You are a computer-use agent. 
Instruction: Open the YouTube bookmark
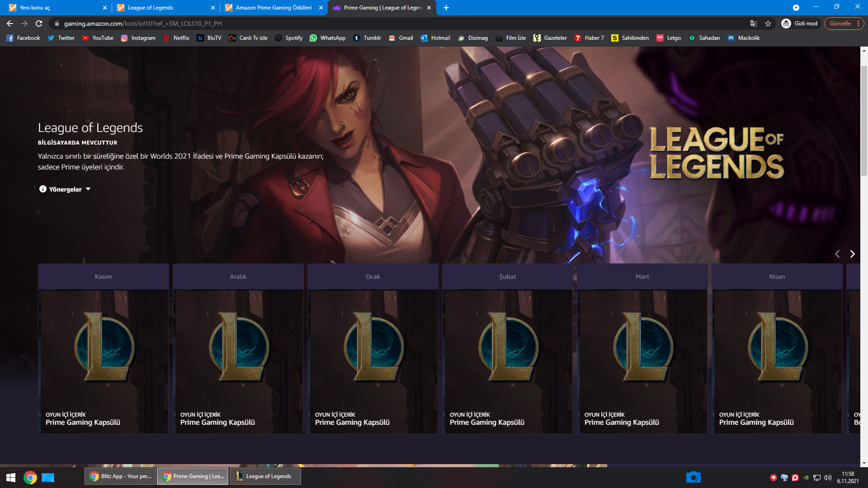(x=98, y=38)
